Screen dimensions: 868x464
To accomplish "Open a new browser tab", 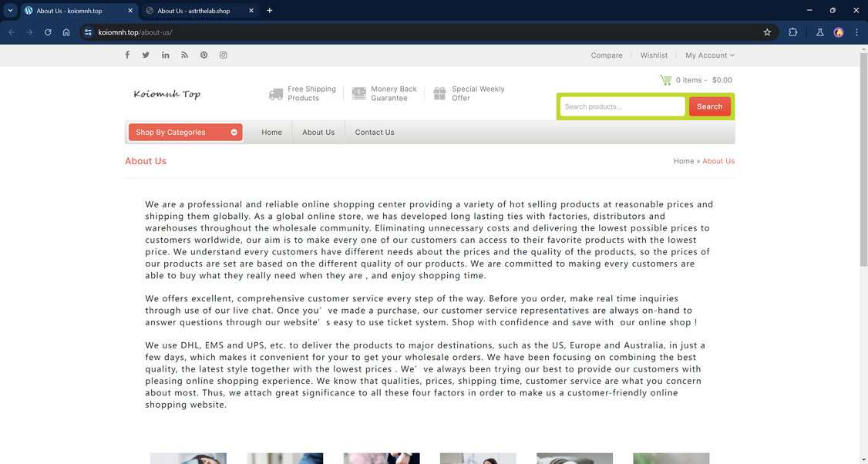I will point(270,11).
